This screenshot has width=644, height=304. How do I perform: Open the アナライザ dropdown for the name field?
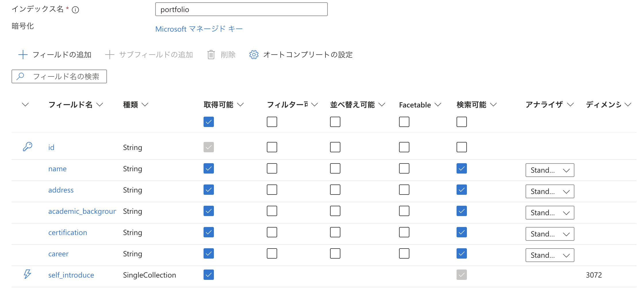[x=549, y=170]
